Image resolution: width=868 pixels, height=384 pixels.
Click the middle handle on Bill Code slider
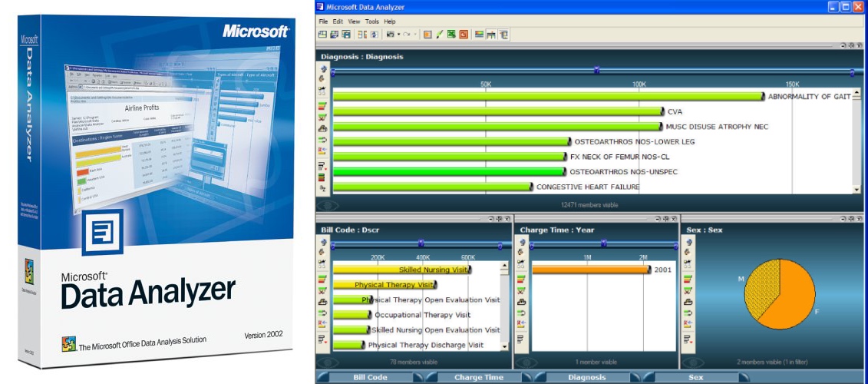(x=421, y=243)
